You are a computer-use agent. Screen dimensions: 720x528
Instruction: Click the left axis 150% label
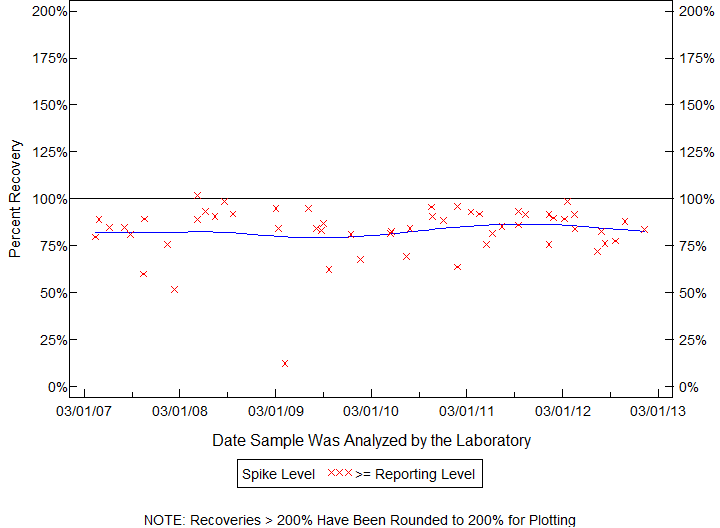50,105
